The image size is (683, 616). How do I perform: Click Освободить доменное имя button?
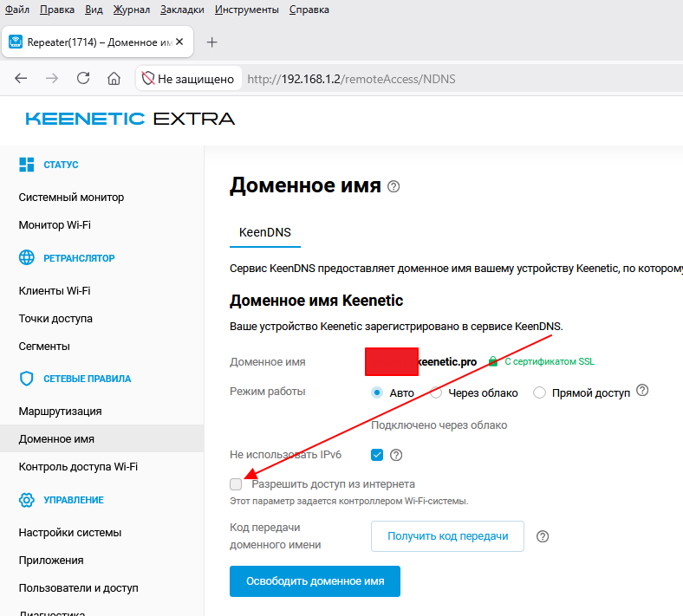(315, 581)
